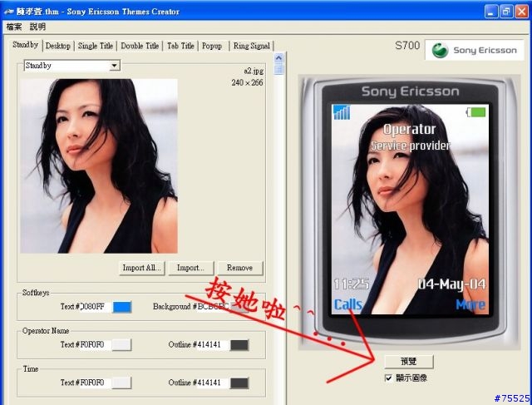
Task: Click the a2.jpg file name label
Action: click(x=254, y=71)
